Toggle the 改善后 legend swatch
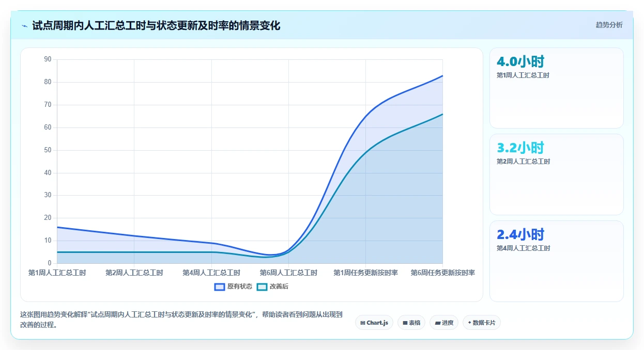This screenshot has height=350, width=644. pos(262,287)
